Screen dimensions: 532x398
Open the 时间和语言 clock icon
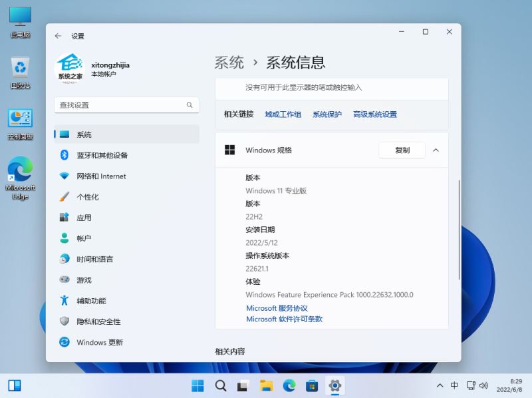click(x=65, y=259)
